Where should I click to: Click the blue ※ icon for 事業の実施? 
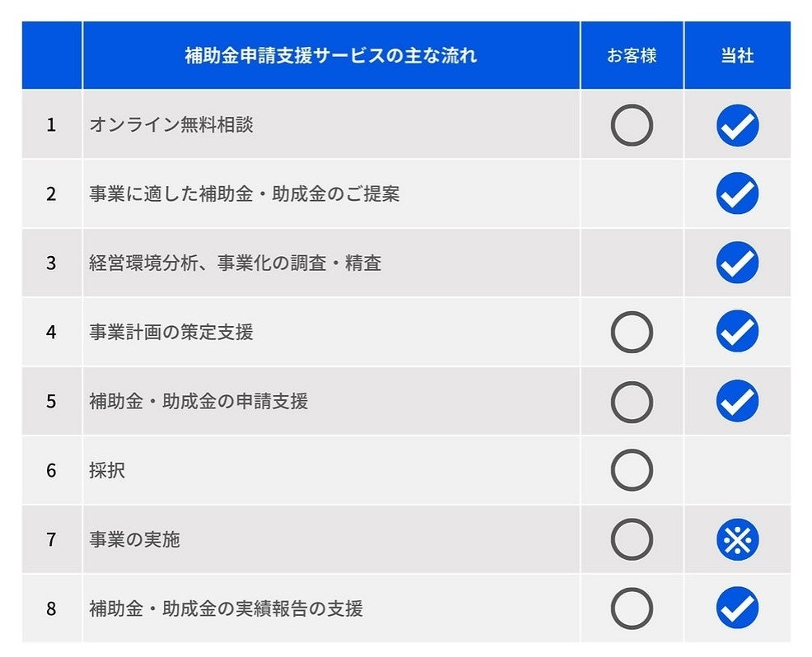737,540
